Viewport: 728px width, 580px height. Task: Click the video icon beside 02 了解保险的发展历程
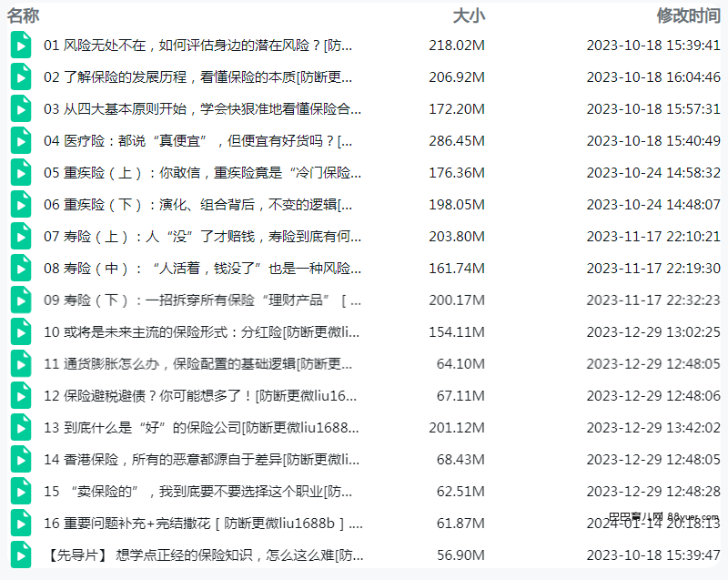tap(20, 77)
